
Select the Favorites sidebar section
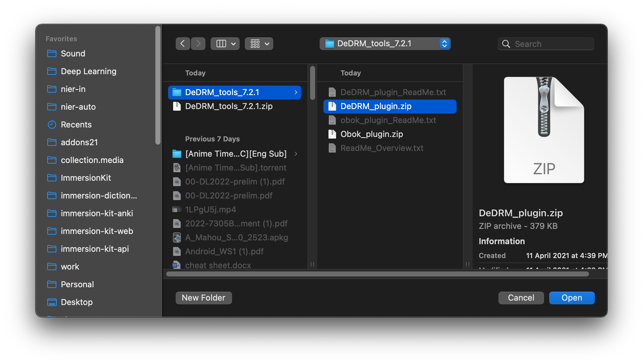pos(62,38)
